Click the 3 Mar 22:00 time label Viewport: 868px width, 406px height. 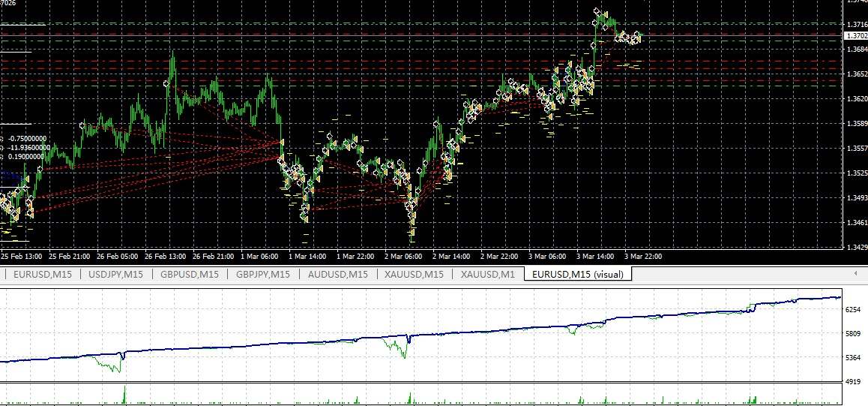[x=642, y=257]
